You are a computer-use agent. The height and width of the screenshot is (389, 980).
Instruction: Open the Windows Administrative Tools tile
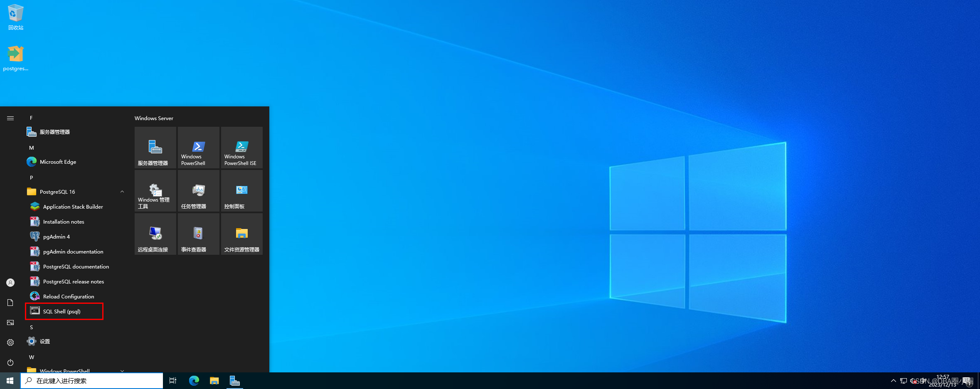(155, 191)
